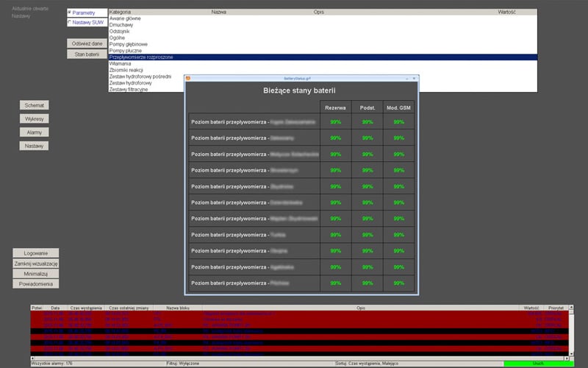Open the Schemat view
The width and height of the screenshot is (588, 368).
point(34,105)
